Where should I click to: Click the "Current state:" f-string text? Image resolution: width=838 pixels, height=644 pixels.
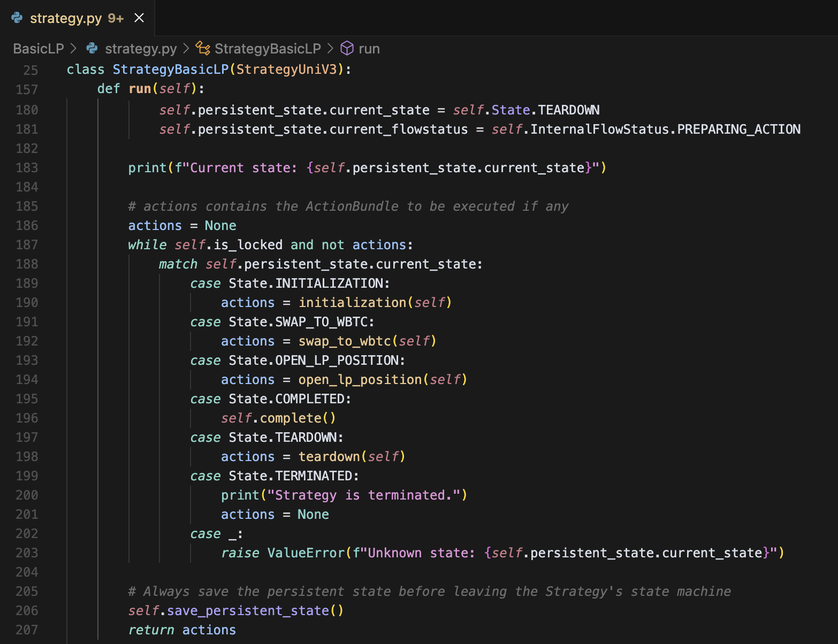[x=243, y=168]
